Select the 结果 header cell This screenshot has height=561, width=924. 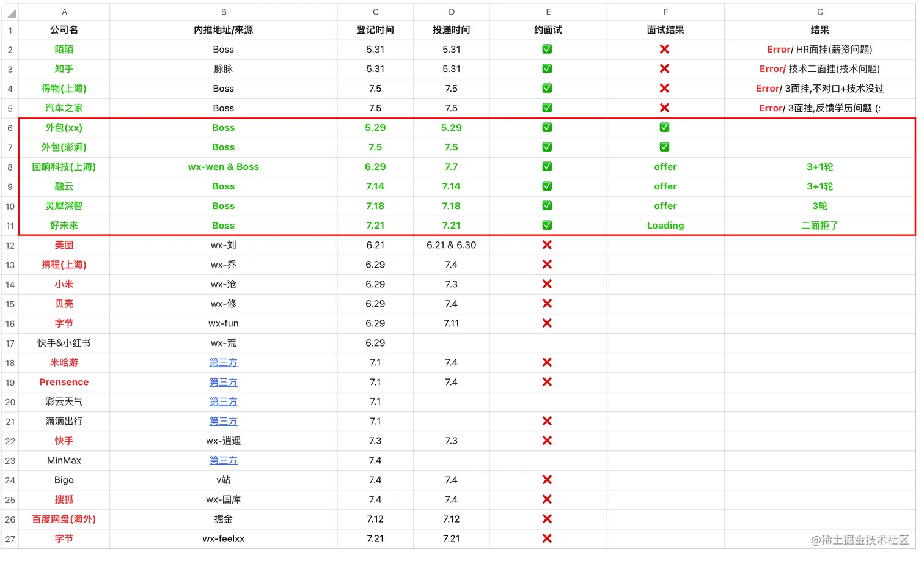coord(820,30)
